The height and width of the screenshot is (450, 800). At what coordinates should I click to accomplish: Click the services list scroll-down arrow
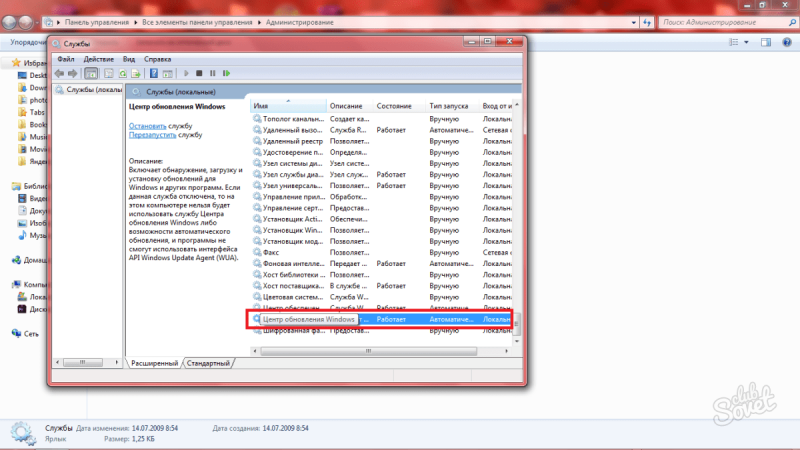click(517, 341)
